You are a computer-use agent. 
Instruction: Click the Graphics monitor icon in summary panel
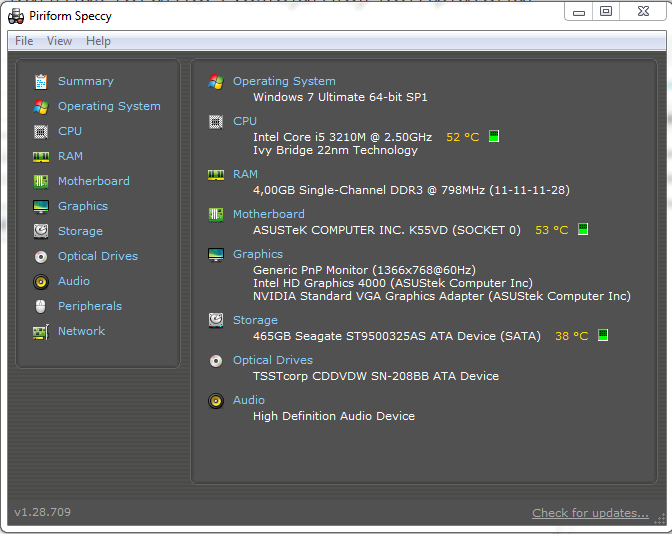[216, 255]
